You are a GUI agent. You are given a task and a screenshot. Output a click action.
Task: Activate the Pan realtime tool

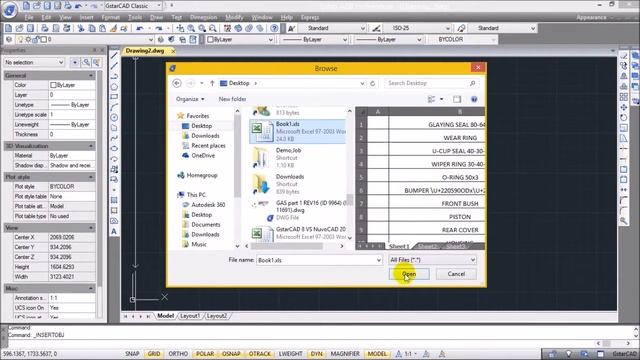pyautogui.click(x=180, y=28)
